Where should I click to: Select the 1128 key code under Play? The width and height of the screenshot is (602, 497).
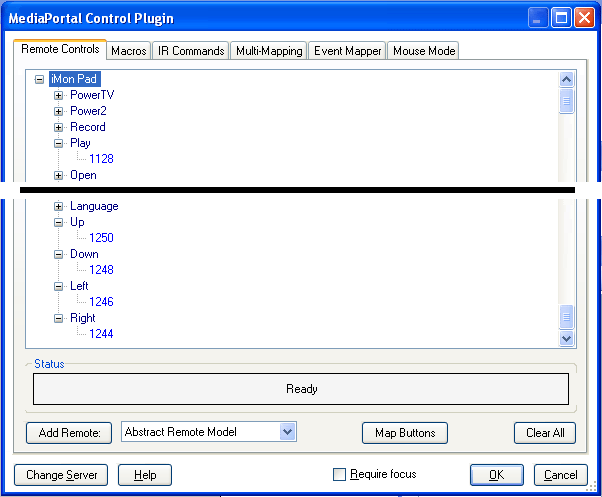[101, 159]
